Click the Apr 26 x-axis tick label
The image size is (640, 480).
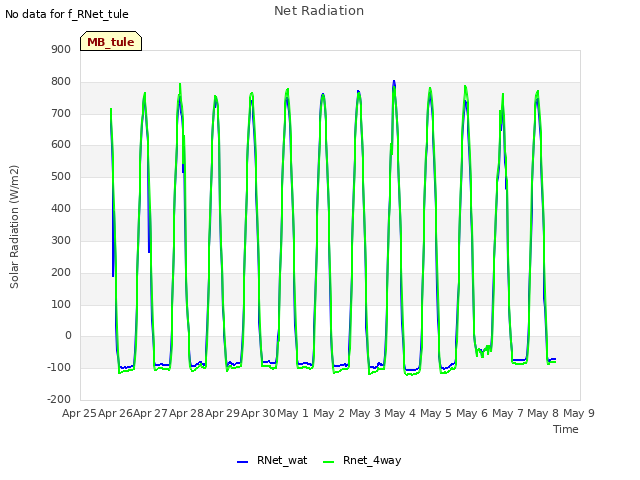(115, 413)
